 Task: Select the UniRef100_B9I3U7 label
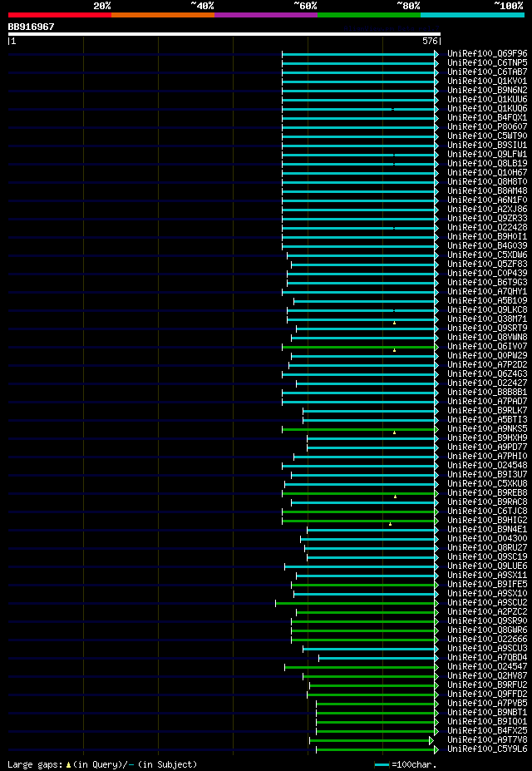[x=487, y=475]
